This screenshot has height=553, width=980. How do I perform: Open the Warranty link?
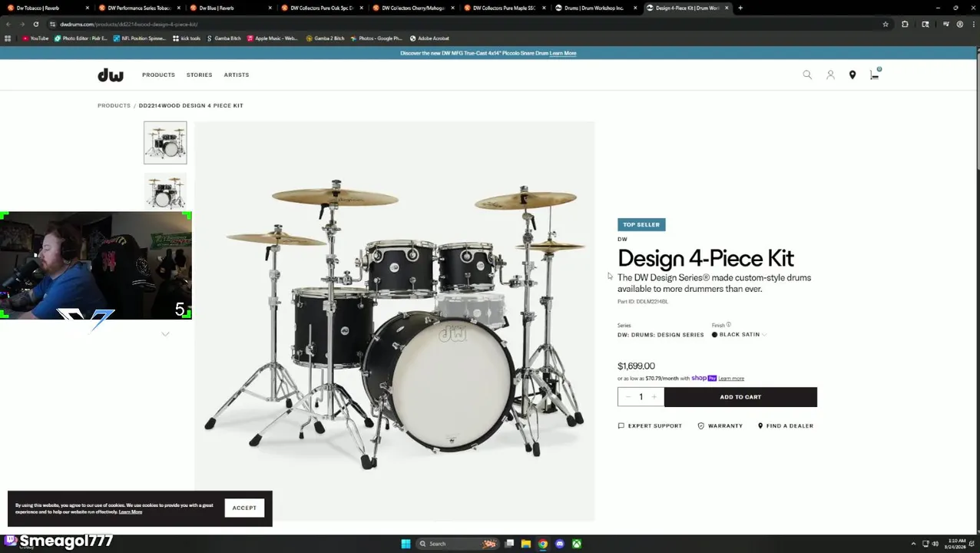[720, 426]
